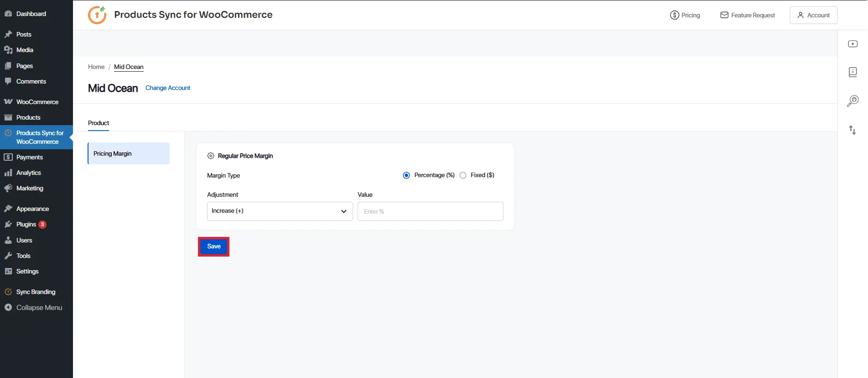Select the Pricing Margin section

point(129,153)
